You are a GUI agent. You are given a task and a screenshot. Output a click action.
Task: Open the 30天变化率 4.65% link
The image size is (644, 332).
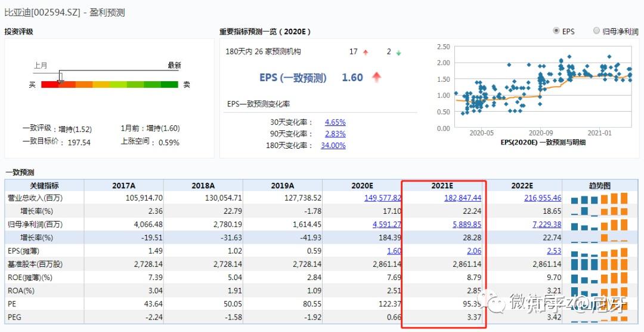click(335, 122)
